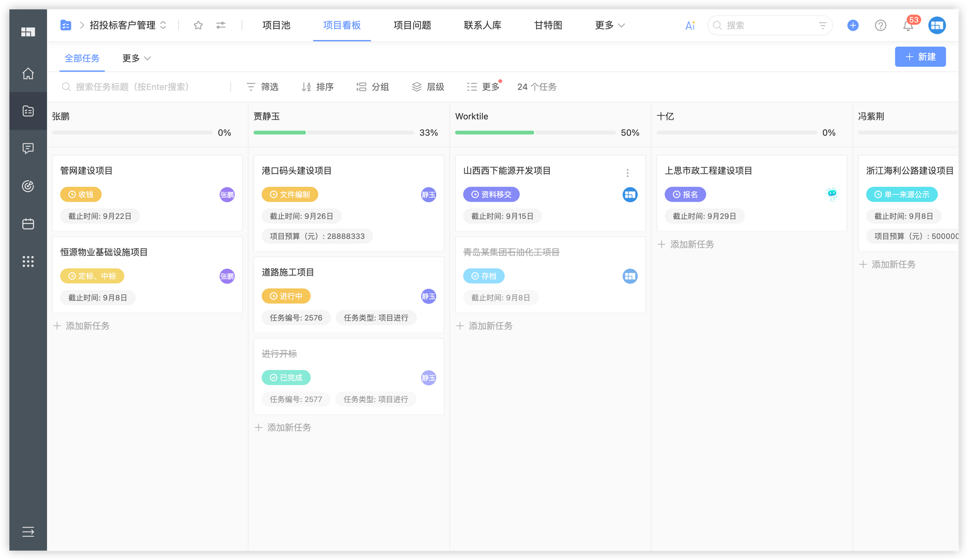Open the 更多 dropdown next to 全部任务
The height and width of the screenshot is (560, 968).
[136, 58]
